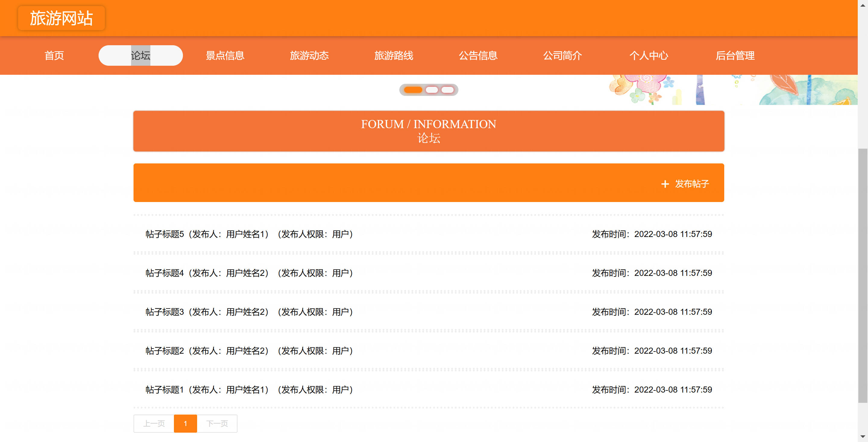868x442 pixels.
Task: Open 后台管理 in the navigation
Action: (735, 56)
